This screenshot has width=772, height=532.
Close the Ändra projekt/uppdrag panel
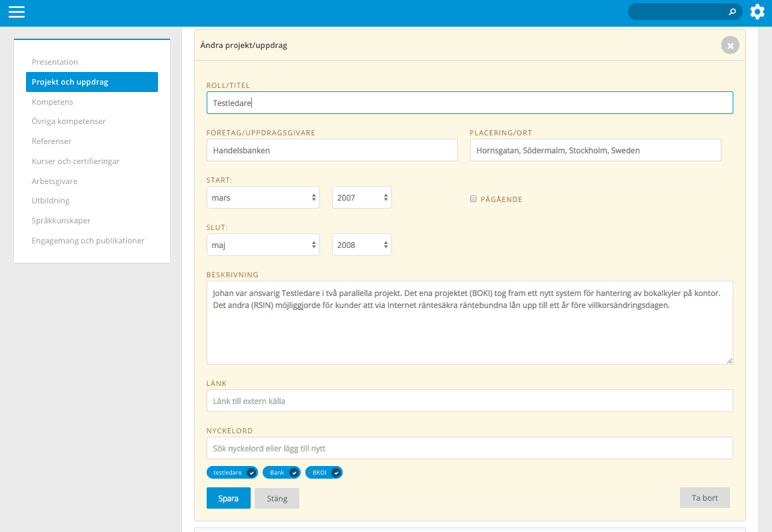(x=730, y=45)
